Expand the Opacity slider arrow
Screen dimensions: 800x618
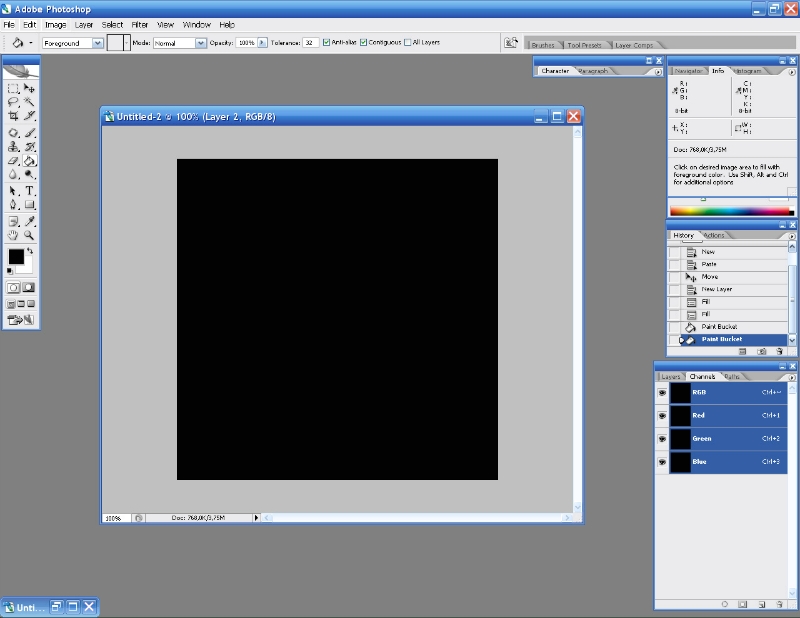[263, 43]
